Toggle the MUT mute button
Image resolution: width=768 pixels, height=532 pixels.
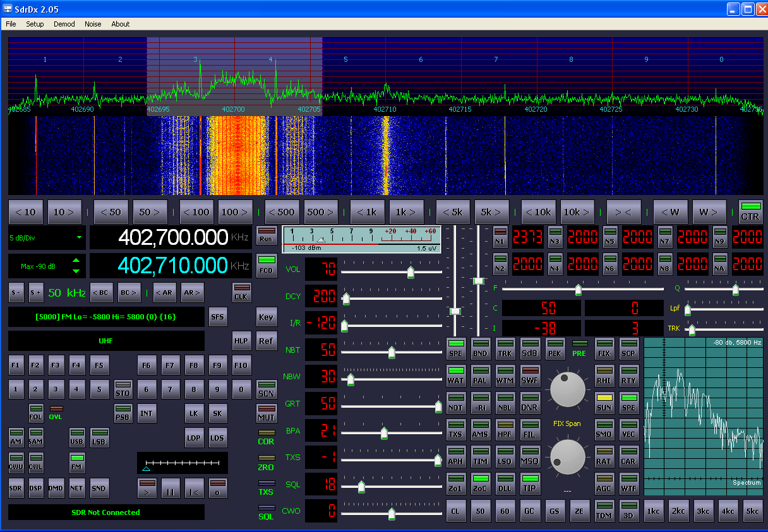pos(267,413)
